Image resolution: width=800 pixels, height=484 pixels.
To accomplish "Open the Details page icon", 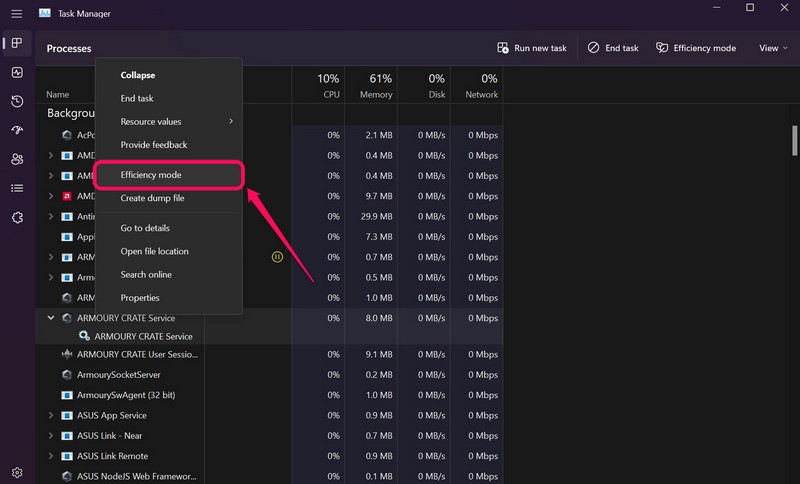I will point(17,188).
